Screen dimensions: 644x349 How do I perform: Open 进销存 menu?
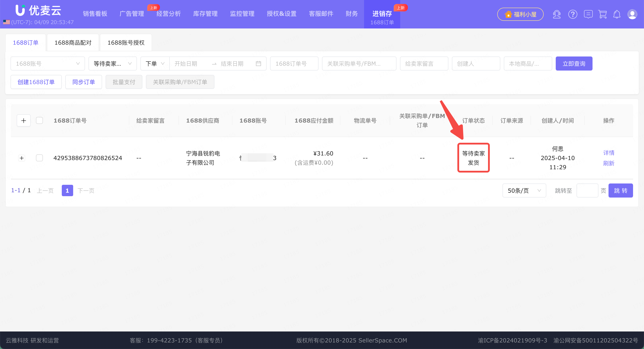[382, 14]
